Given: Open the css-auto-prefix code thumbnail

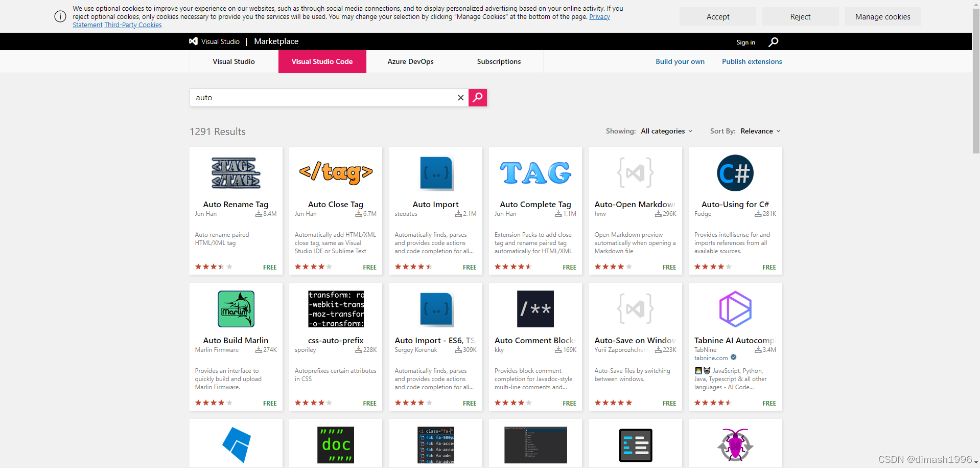Looking at the screenshot, I should (x=336, y=309).
